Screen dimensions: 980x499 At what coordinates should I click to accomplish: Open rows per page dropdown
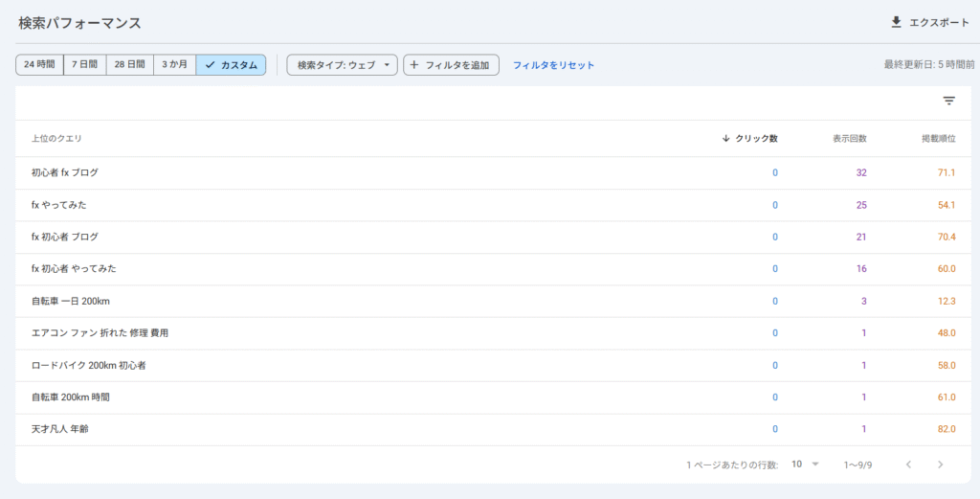(805, 465)
